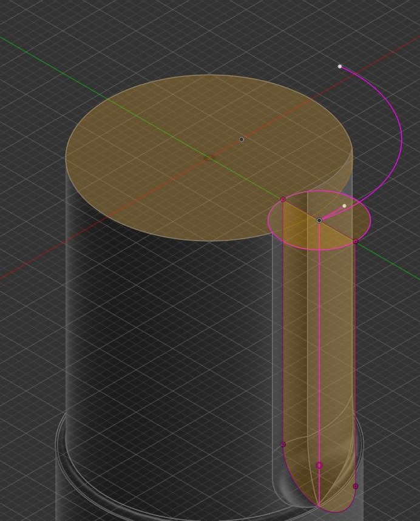This screenshot has width=420, height=521.
Task: Click the magenta point at lower right slot curve
Action: tap(355, 486)
